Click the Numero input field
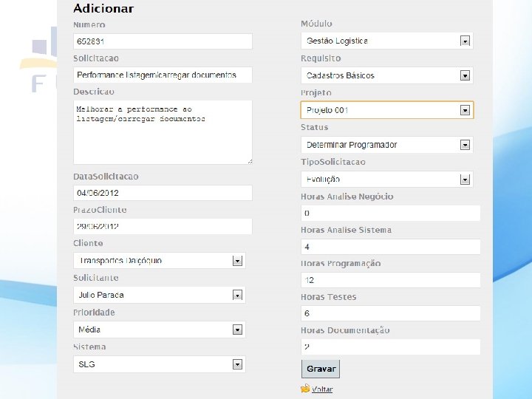 point(163,41)
